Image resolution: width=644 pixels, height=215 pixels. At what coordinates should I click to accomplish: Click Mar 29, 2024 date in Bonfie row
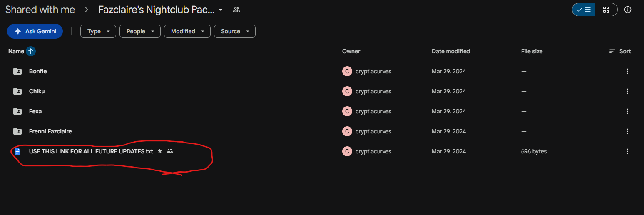pos(449,71)
